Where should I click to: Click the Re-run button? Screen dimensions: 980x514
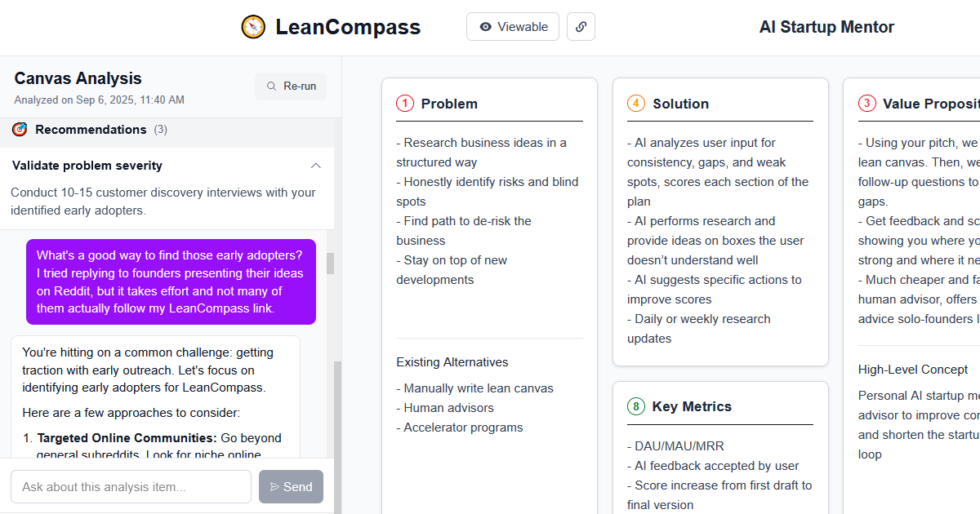tap(290, 86)
